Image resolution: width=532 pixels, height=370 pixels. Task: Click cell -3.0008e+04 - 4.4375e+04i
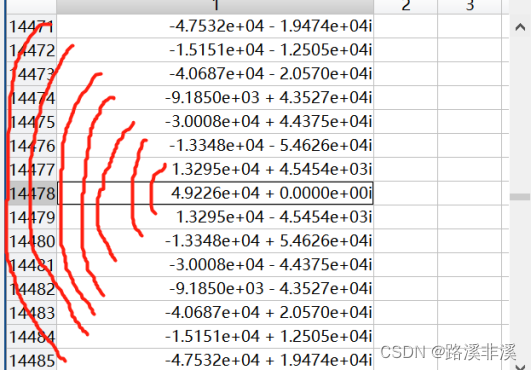point(215,265)
